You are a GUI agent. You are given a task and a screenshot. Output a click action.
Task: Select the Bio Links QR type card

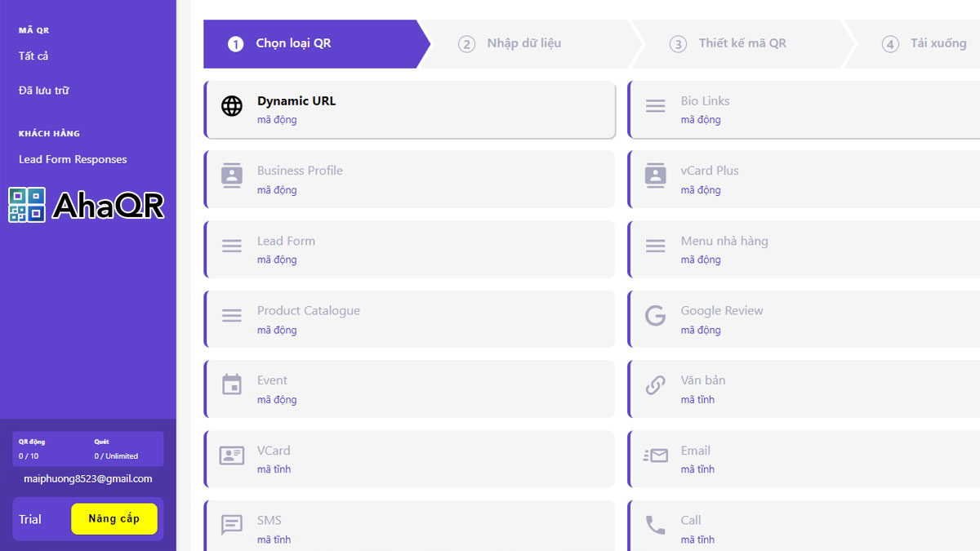pos(804,109)
